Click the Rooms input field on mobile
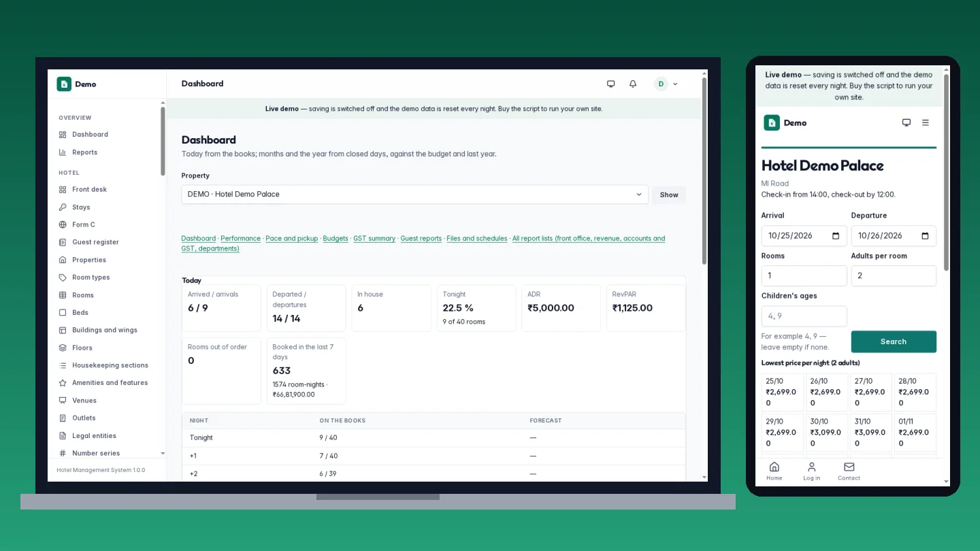Viewport: 980px width, 551px height. (804, 275)
